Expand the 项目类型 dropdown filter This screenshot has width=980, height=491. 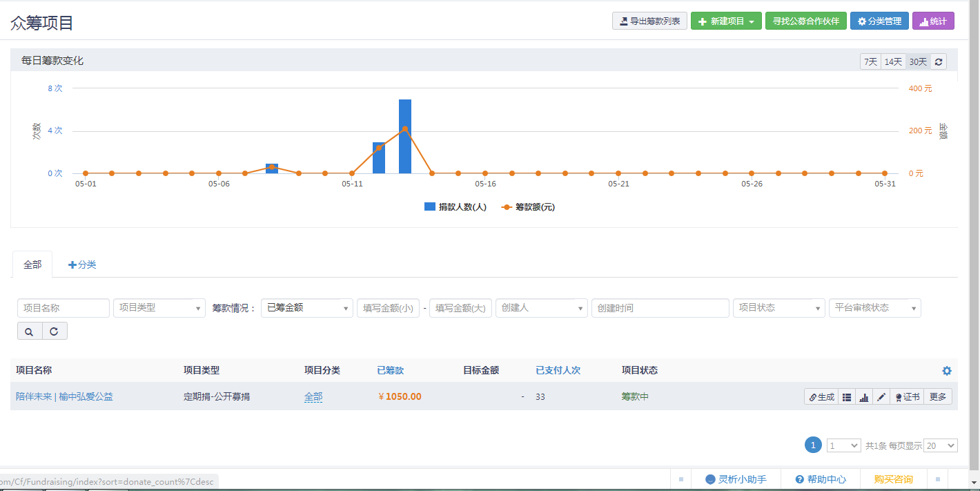click(159, 308)
